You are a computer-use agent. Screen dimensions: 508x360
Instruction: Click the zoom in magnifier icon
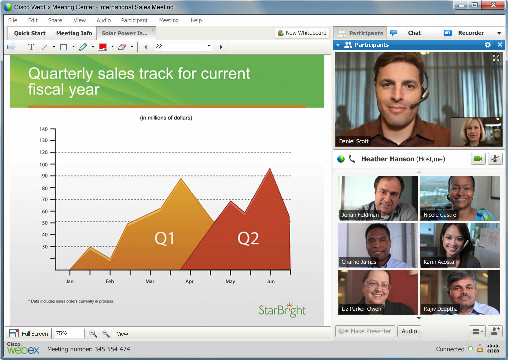[93, 333]
